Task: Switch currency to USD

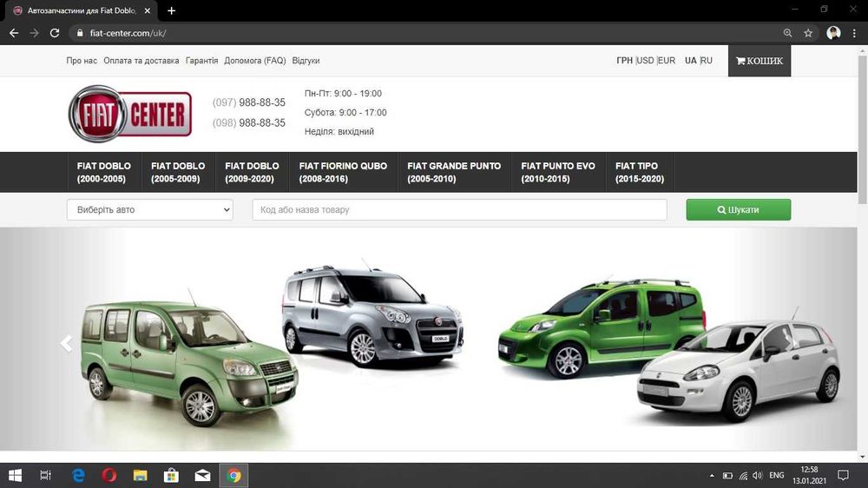Action: [646, 61]
